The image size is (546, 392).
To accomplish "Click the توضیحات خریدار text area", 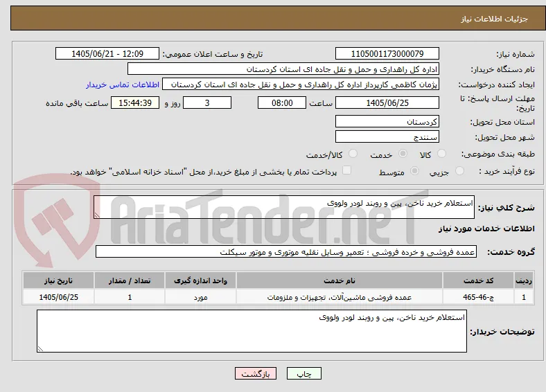I will click(x=252, y=331).
